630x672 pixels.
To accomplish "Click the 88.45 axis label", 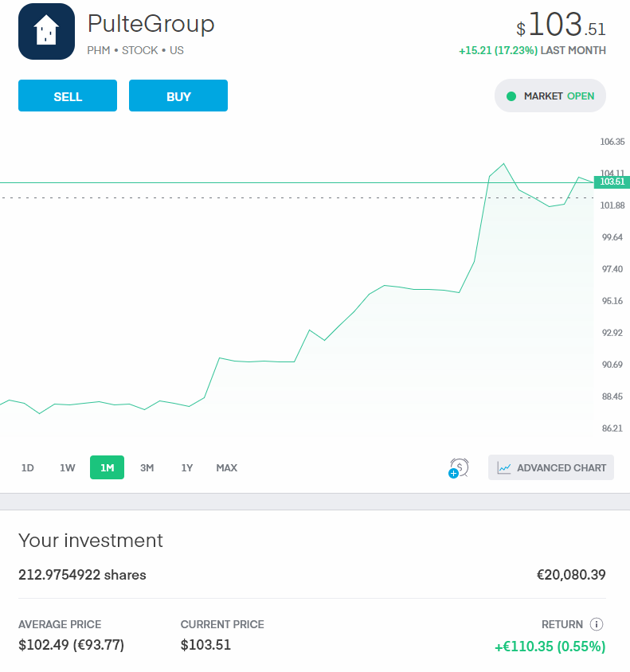I will pos(612,397).
